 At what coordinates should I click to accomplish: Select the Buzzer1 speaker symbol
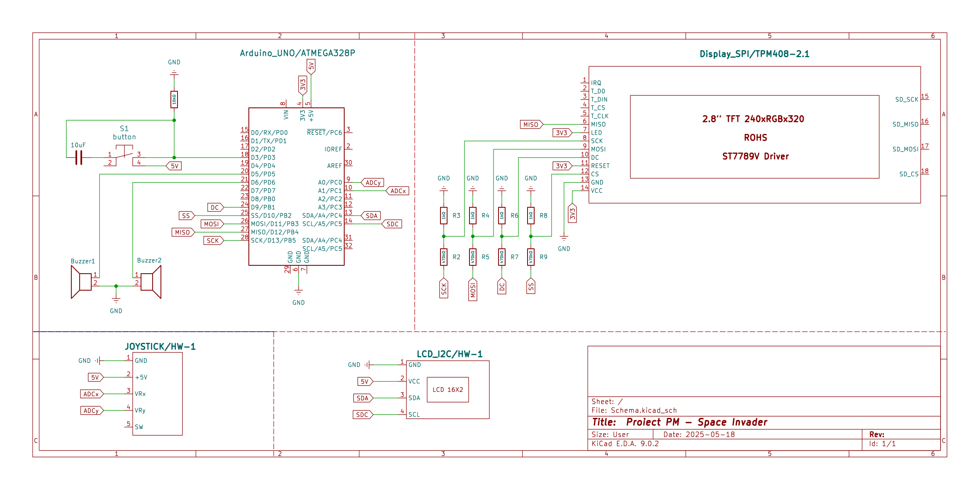pos(82,282)
